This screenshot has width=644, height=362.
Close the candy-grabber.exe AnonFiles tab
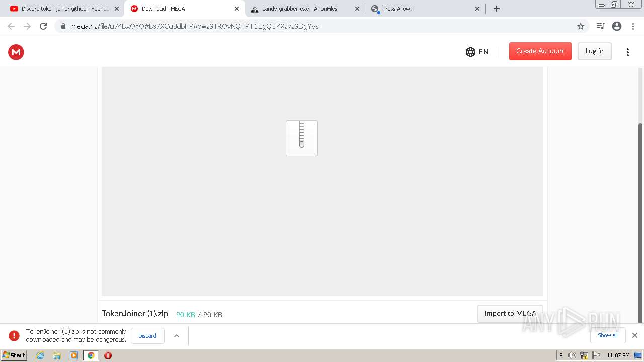point(357,9)
